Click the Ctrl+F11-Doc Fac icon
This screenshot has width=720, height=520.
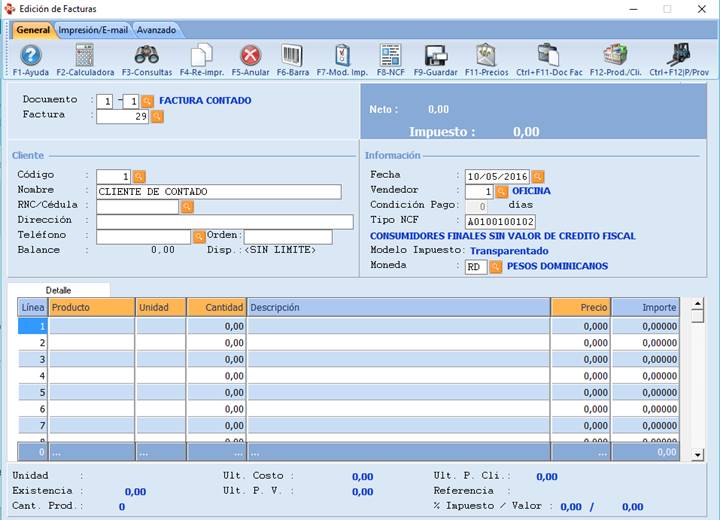548,56
